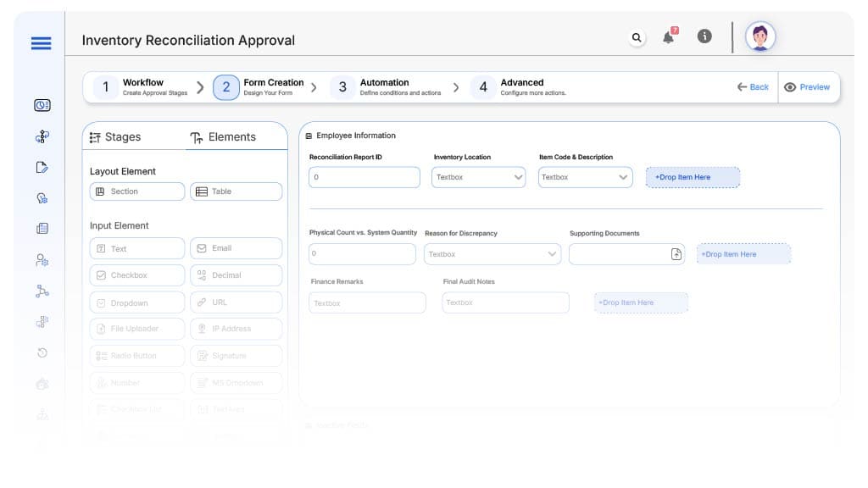
Task: Add a Radio Button element
Action: 136,356
